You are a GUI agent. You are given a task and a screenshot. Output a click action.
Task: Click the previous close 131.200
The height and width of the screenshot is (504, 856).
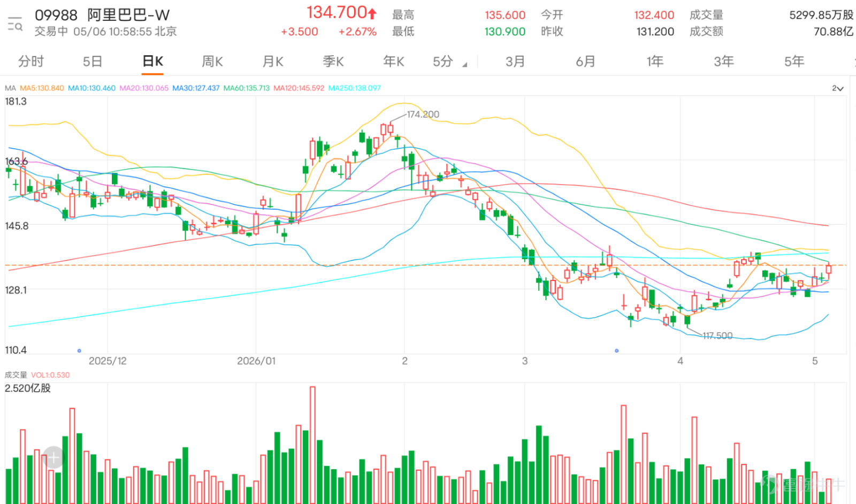point(655,32)
